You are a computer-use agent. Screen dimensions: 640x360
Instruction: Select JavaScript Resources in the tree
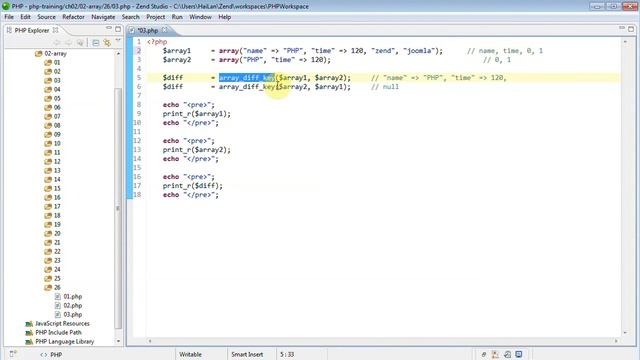(62, 323)
